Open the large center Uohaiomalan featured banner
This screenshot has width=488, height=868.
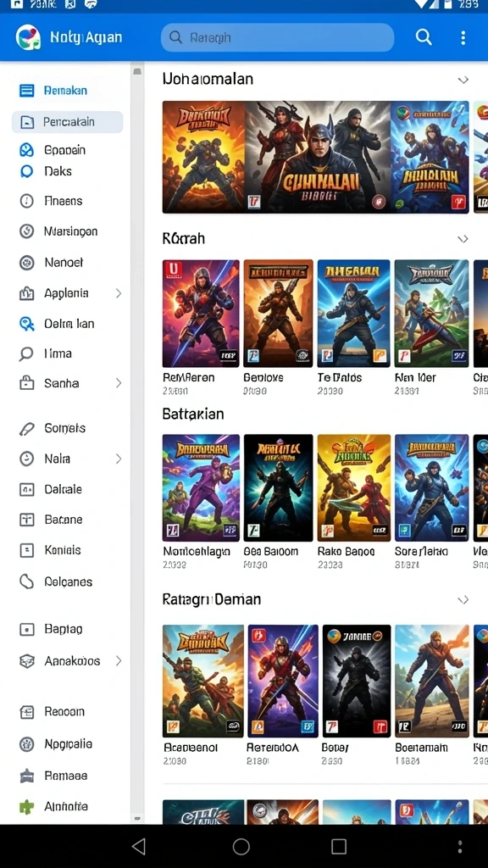(319, 157)
